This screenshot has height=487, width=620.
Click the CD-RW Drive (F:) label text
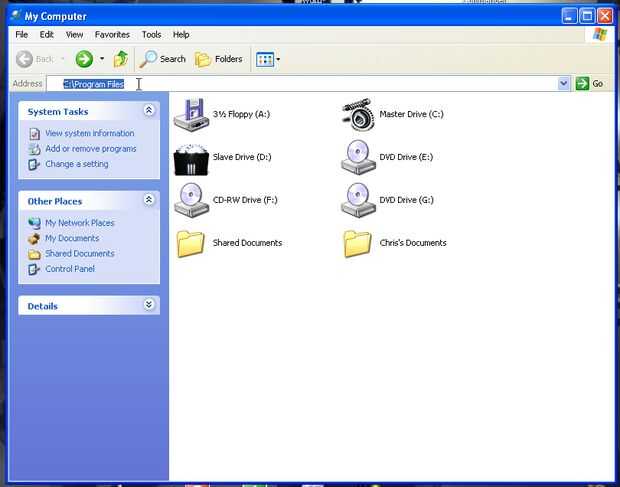click(x=245, y=200)
